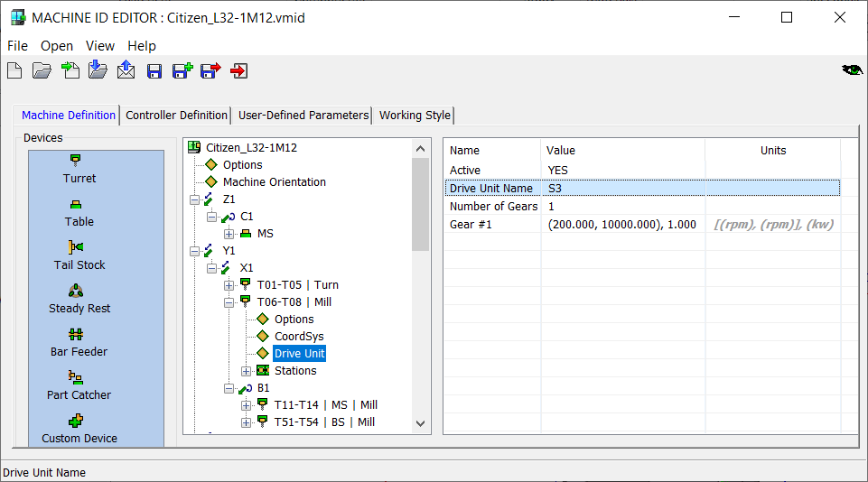The height and width of the screenshot is (482, 868).
Task: Toggle the eye icon at top right
Action: point(852,70)
